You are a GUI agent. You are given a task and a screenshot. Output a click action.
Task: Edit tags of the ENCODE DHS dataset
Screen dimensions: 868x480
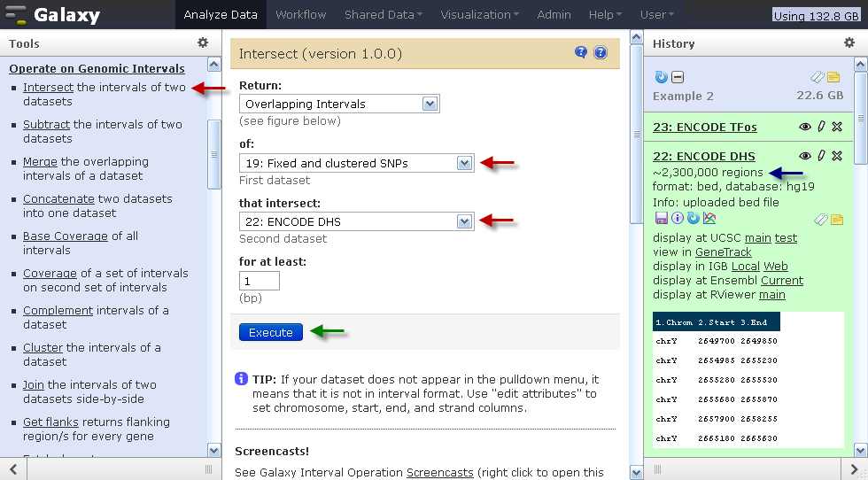821,220
